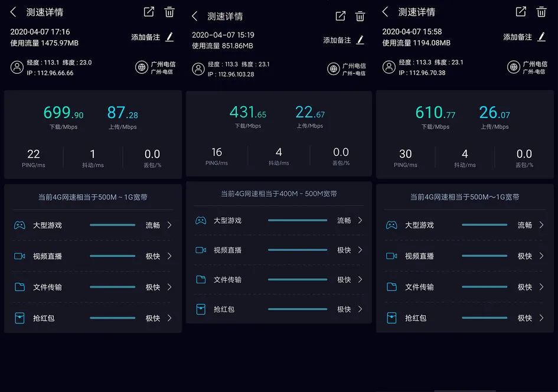The width and height of the screenshot is (558, 392).
Task: Tap the globe server icon in 15:58 test
Action: (x=514, y=67)
